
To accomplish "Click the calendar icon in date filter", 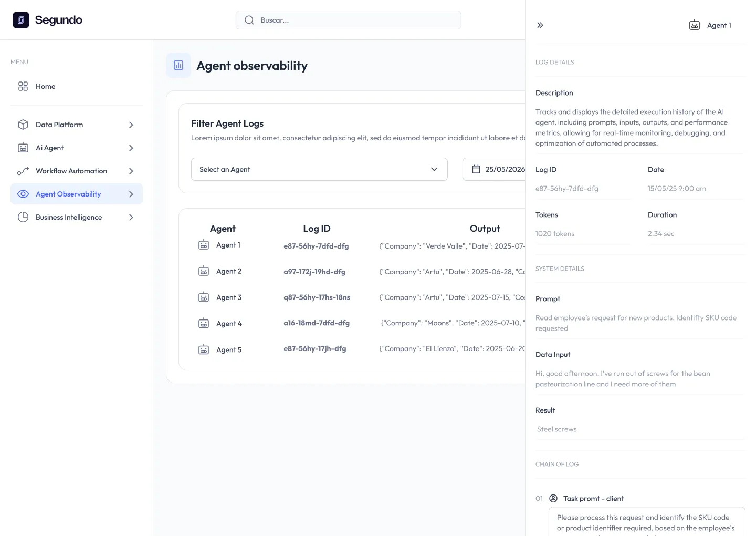I will pos(476,169).
